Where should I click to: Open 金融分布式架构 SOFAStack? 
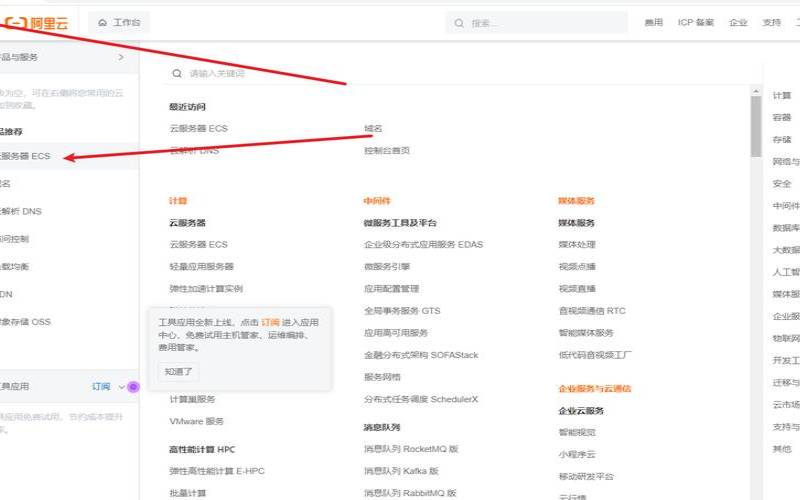coord(421,355)
